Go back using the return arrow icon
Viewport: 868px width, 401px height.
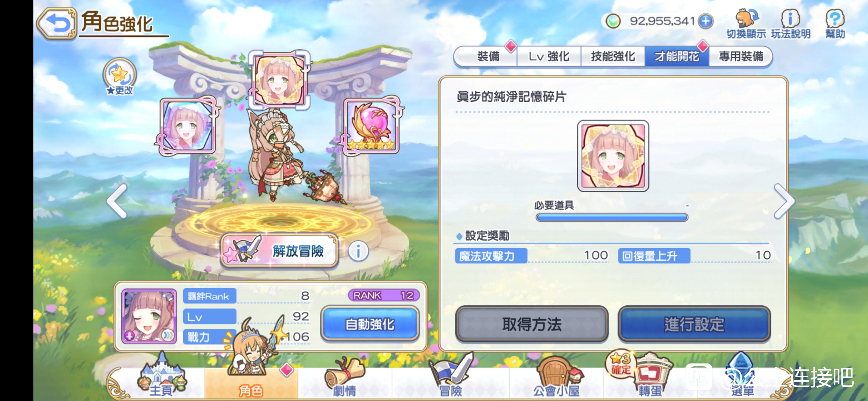point(56,23)
